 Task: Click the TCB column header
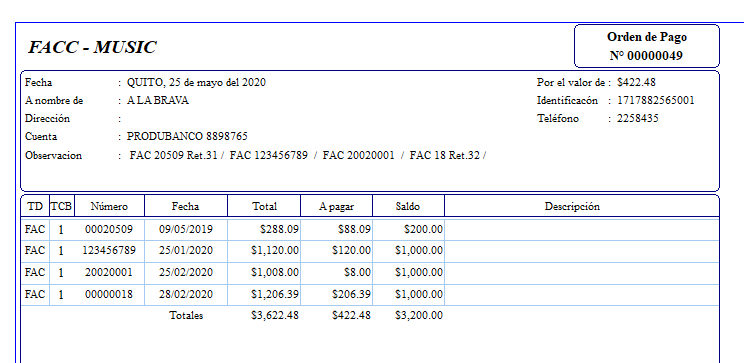pyautogui.click(x=62, y=206)
